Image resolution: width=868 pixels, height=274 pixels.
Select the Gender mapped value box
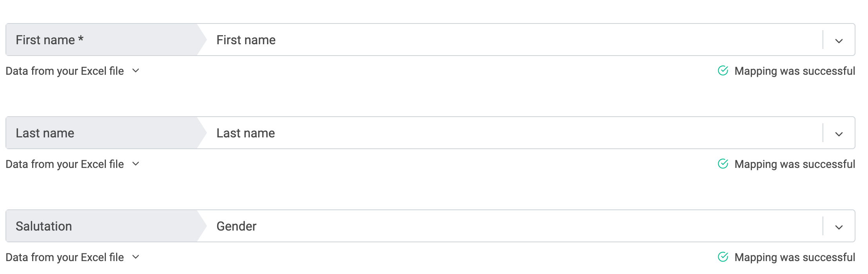(x=510, y=226)
